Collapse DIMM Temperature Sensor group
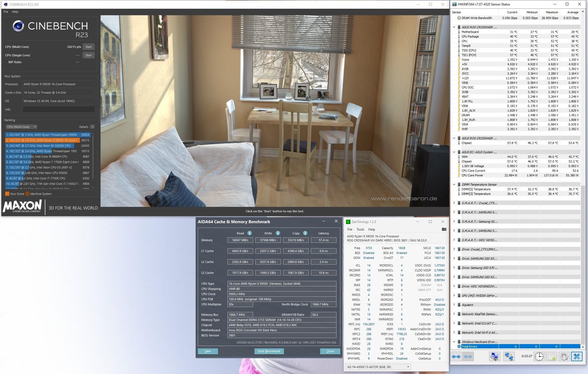Viewport: 588px width, 374px height. (x=454, y=185)
